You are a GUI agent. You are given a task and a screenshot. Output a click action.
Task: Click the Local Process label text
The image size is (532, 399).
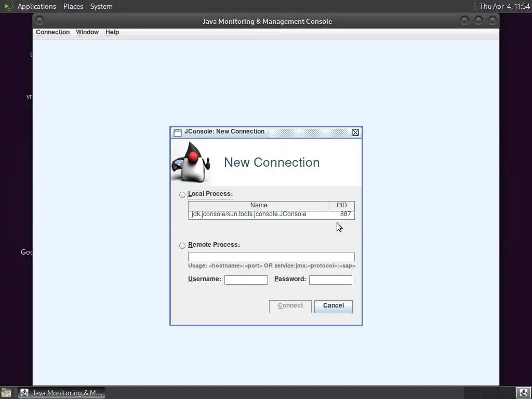210,194
